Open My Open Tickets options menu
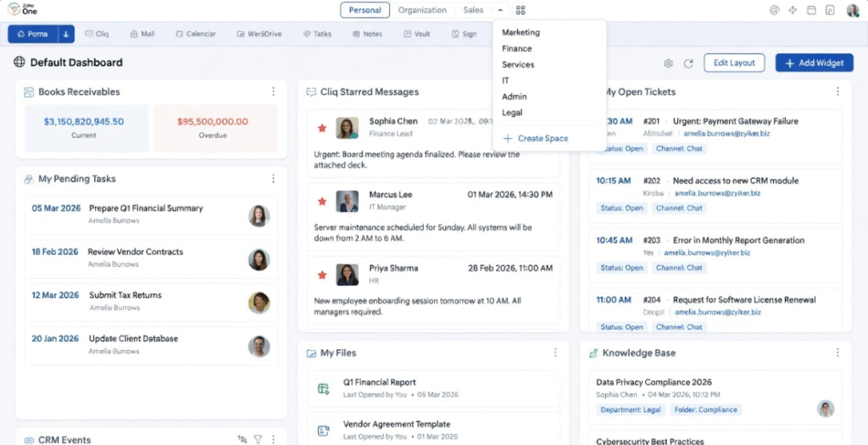Image resolution: width=868 pixels, height=445 pixels. (837, 92)
